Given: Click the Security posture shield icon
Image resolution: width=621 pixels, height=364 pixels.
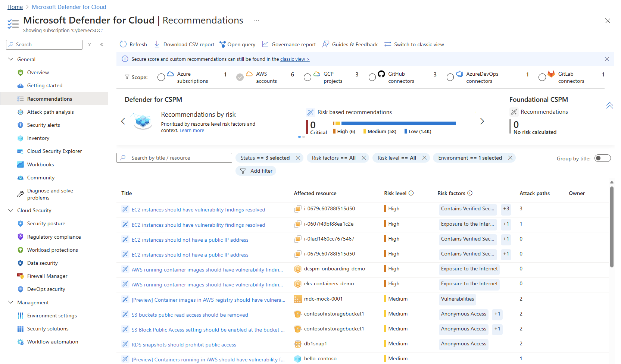Looking at the screenshot, I should [21, 223].
